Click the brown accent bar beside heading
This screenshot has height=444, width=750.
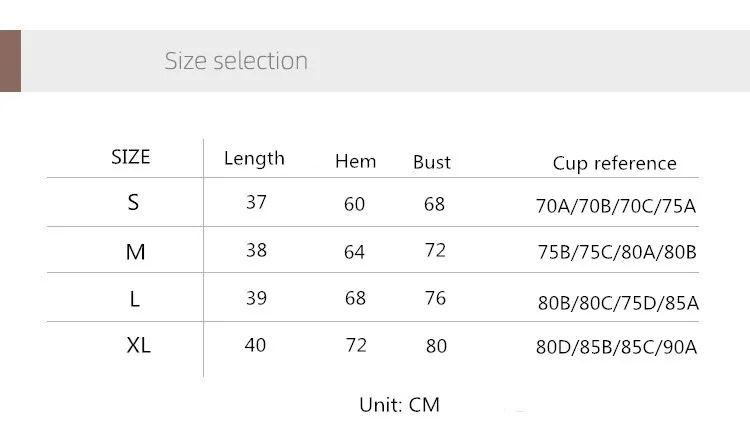pos(11,61)
